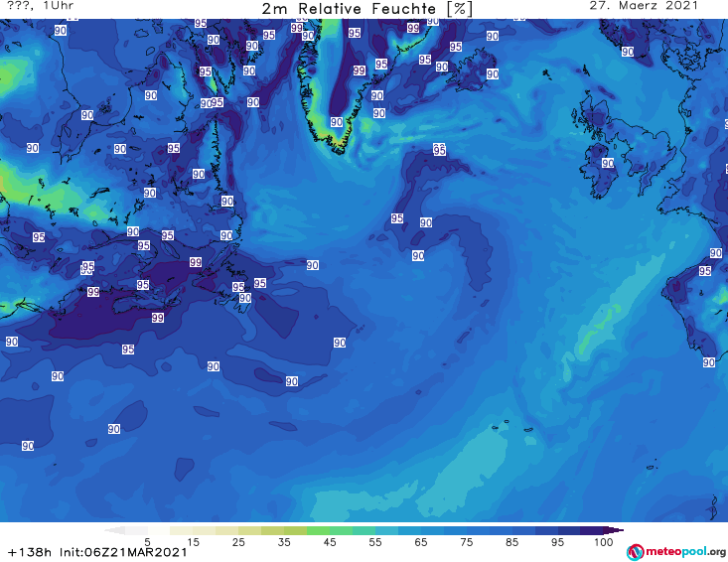Click the '27. Maerz 2021' date text

click(x=644, y=6)
